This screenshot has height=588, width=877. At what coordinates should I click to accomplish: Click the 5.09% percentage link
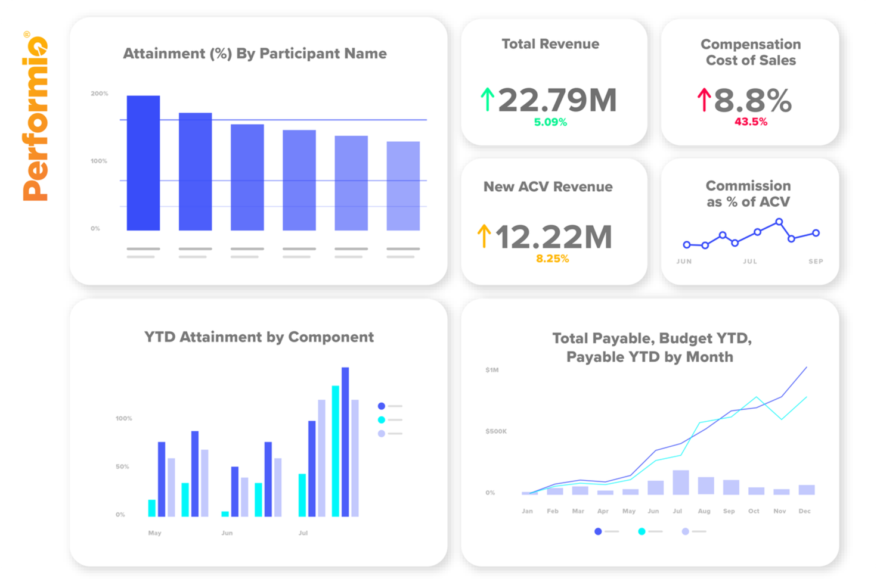coord(550,122)
